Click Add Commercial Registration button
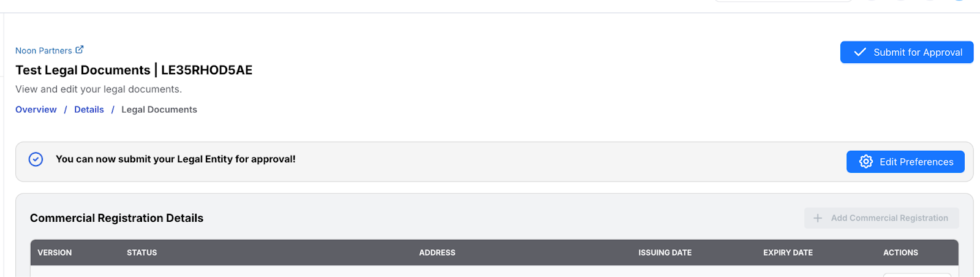 point(881,218)
